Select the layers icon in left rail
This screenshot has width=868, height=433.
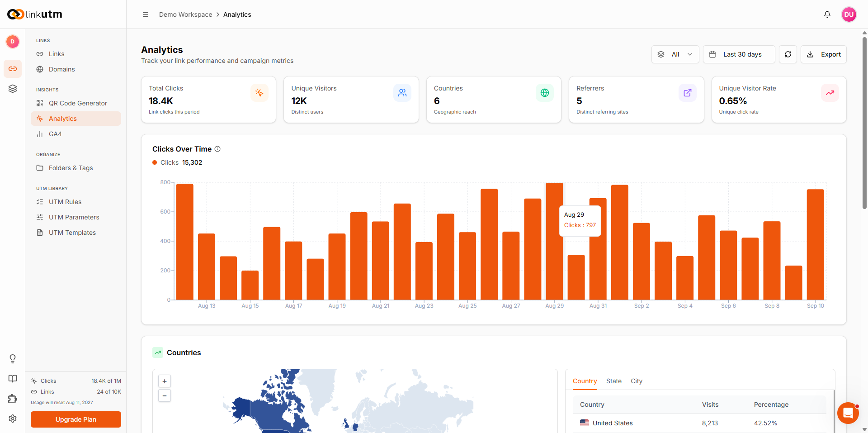(x=13, y=89)
